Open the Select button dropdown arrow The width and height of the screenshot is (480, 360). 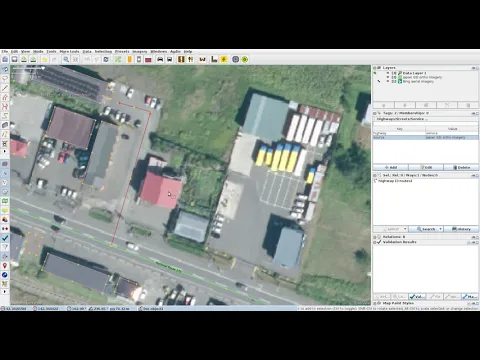pyautogui.click(x=405, y=229)
